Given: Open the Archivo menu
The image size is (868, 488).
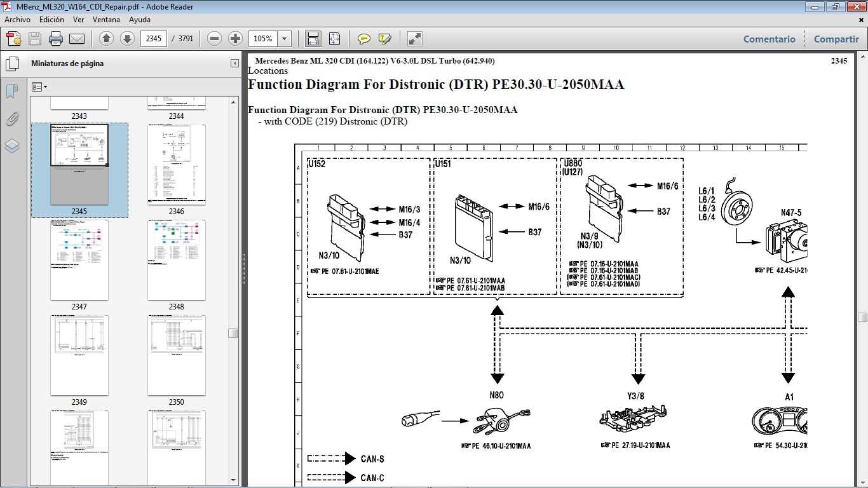Looking at the screenshot, I should [x=17, y=20].
